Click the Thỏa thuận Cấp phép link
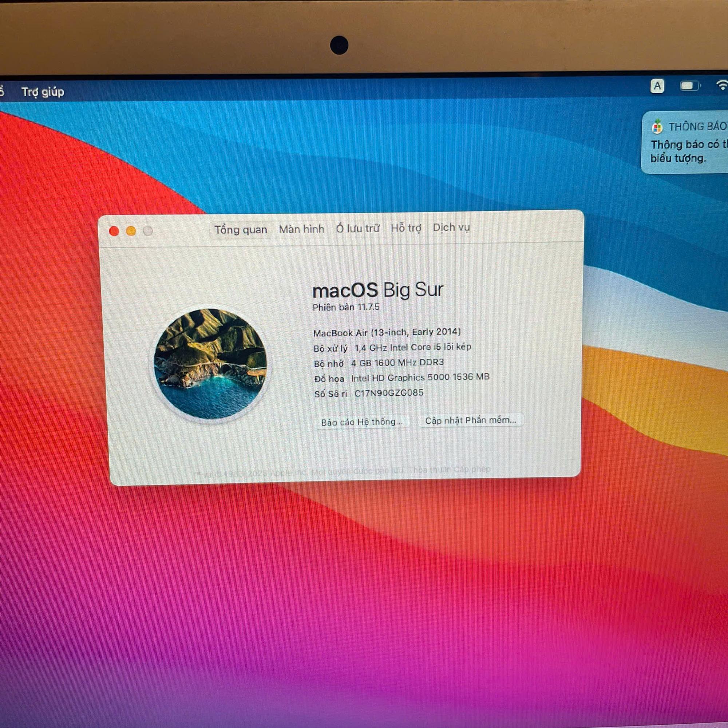This screenshot has height=728, width=728. 450,470
